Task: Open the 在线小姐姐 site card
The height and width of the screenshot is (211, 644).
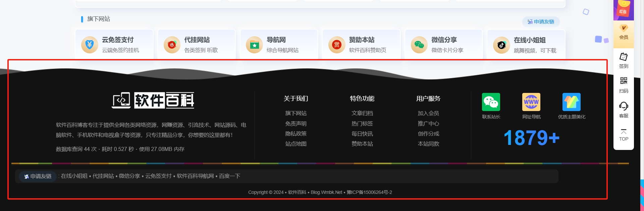Action: (526, 45)
